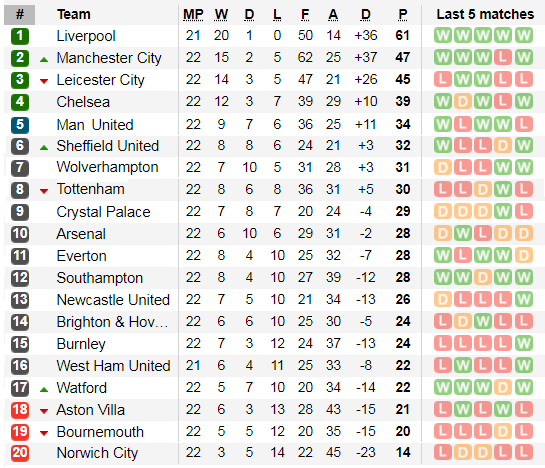This screenshot has width=545, height=468.
Task: Sort the table by the W wins column
Action: point(221,15)
